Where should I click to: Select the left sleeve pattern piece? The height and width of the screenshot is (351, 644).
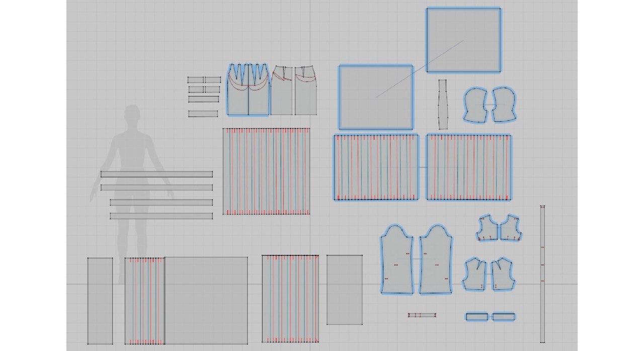pos(397,259)
